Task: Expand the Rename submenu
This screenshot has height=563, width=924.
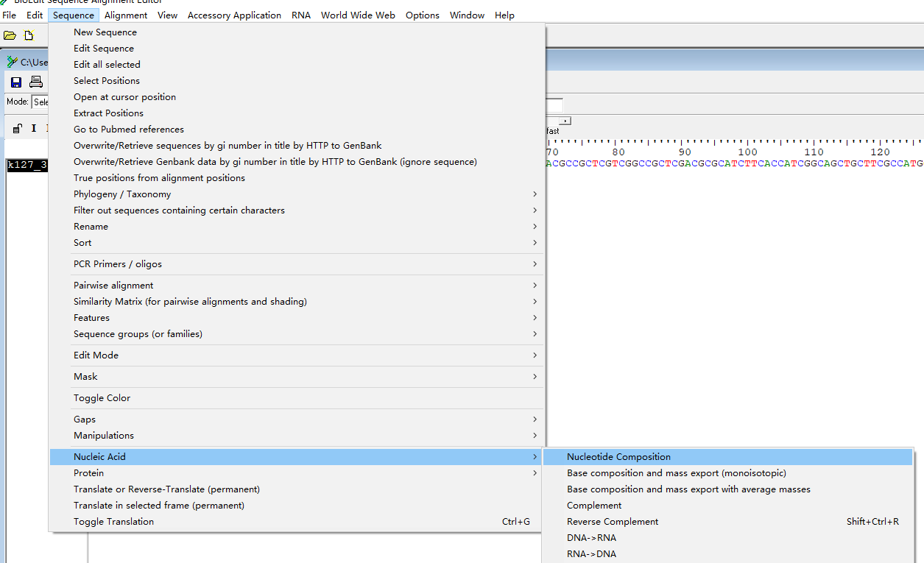Action: pyautogui.click(x=297, y=227)
